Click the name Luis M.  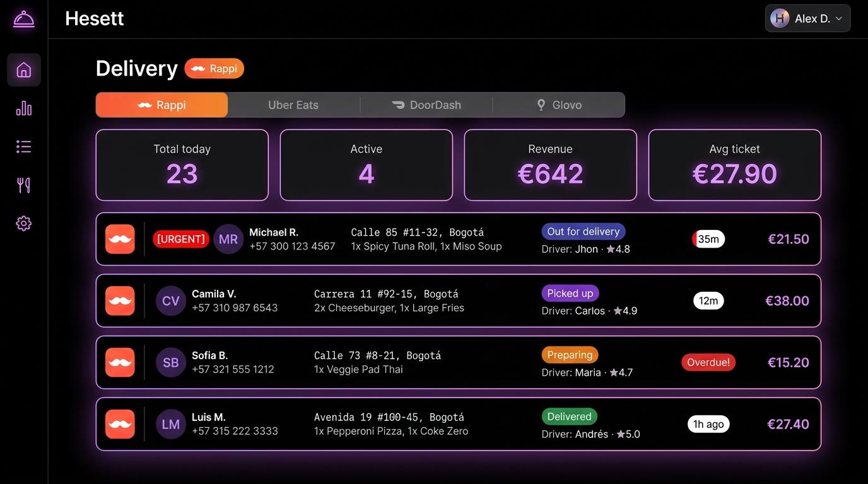(x=209, y=418)
